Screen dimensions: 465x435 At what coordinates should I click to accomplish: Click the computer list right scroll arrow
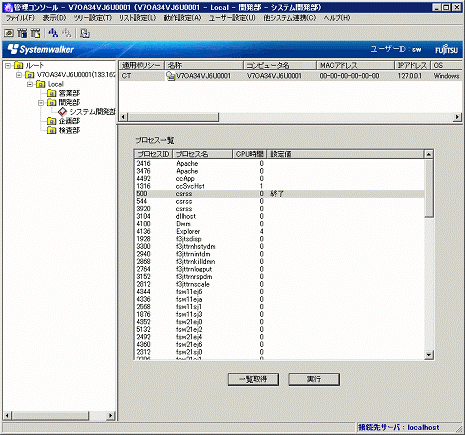point(457,117)
